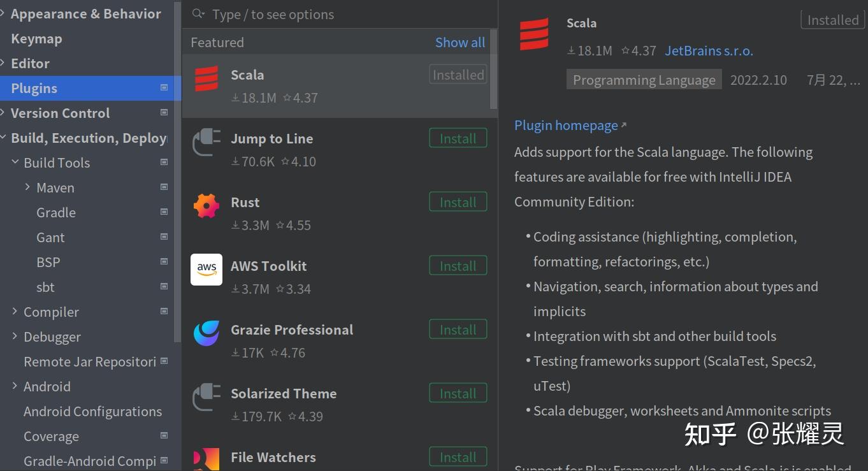Click Show all featured plugins
This screenshot has height=471, width=868.
(x=459, y=43)
